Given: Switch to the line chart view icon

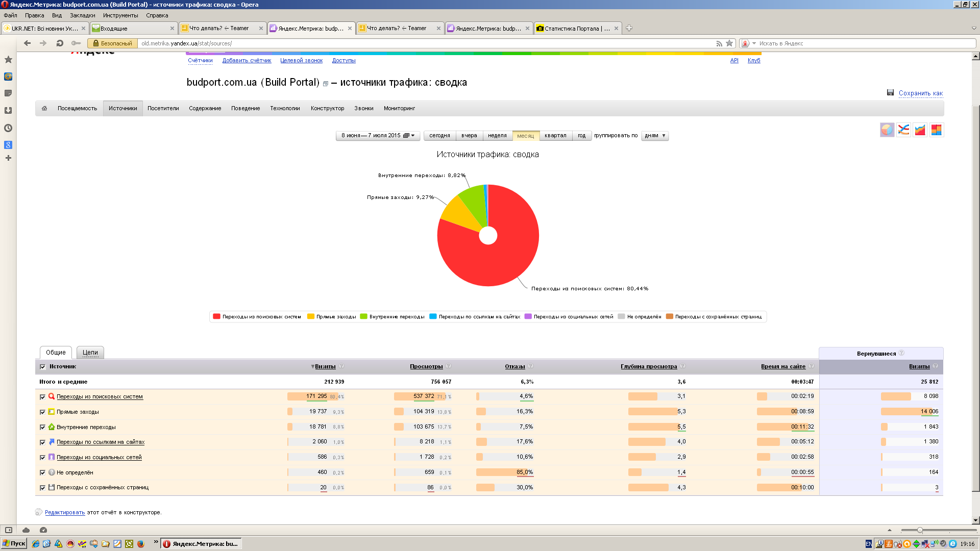Looking at the screenshot, I should coord(903,130).
